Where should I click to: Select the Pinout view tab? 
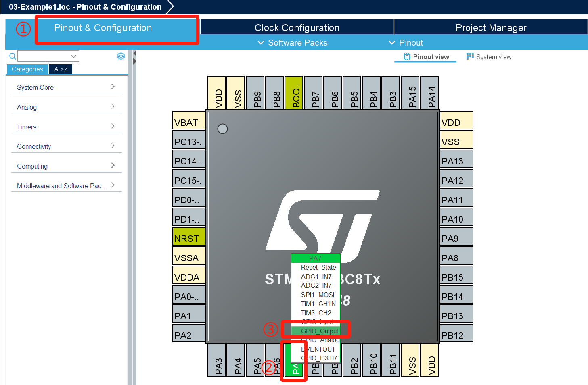click(426, 57)
